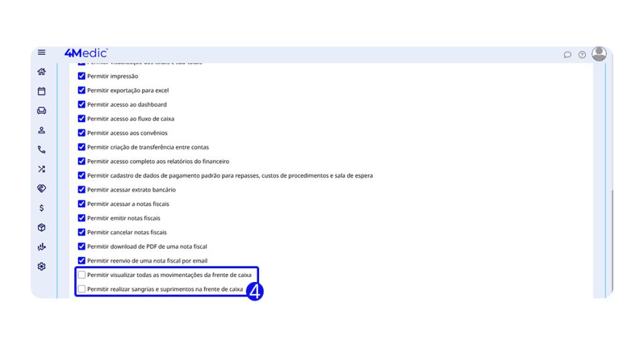Open the dollar sign financial icon

click(42, 208)
